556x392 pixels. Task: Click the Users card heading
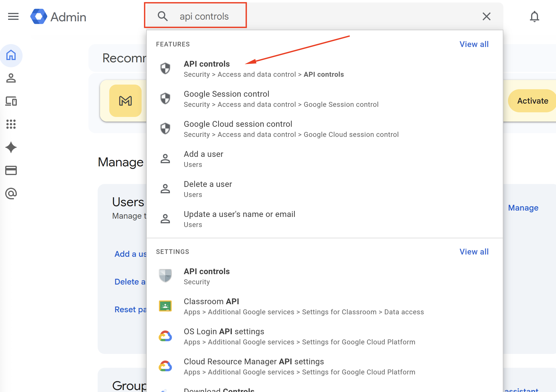coord(128,202)
